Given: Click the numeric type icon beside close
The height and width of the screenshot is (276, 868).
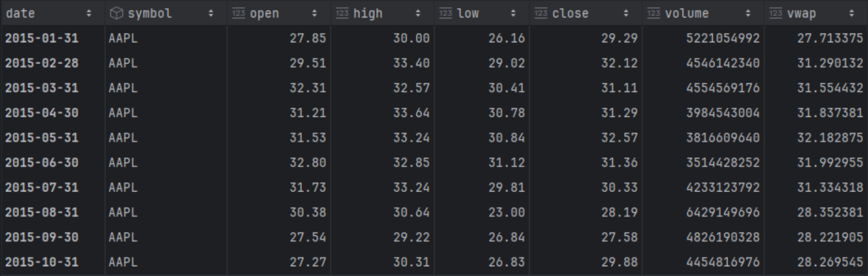Looking at the screenshot, I should pos(541,14).
